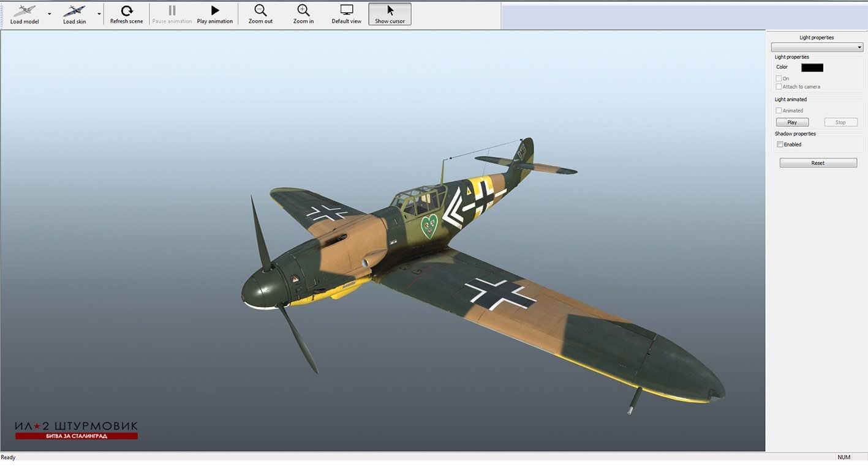Enable shadows with the Enabled checkbox
The height and width of the screenshot is (470, 868).
[x=780, y=144]
